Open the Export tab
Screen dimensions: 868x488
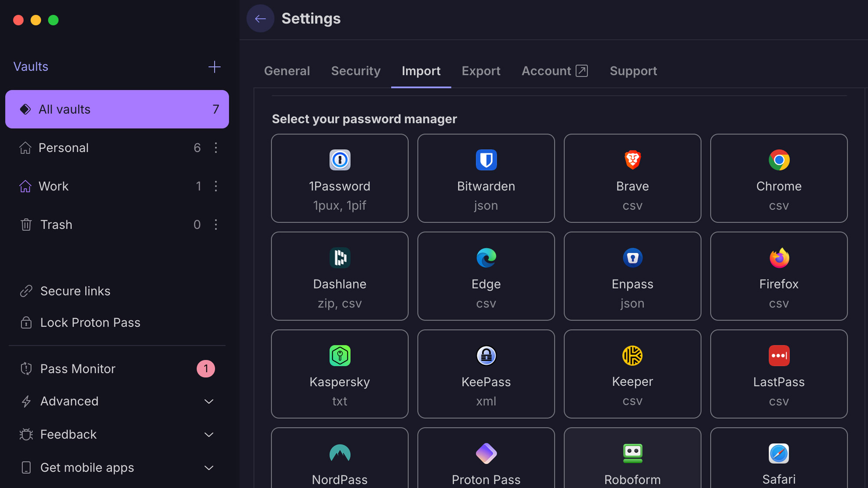point(481,71)
